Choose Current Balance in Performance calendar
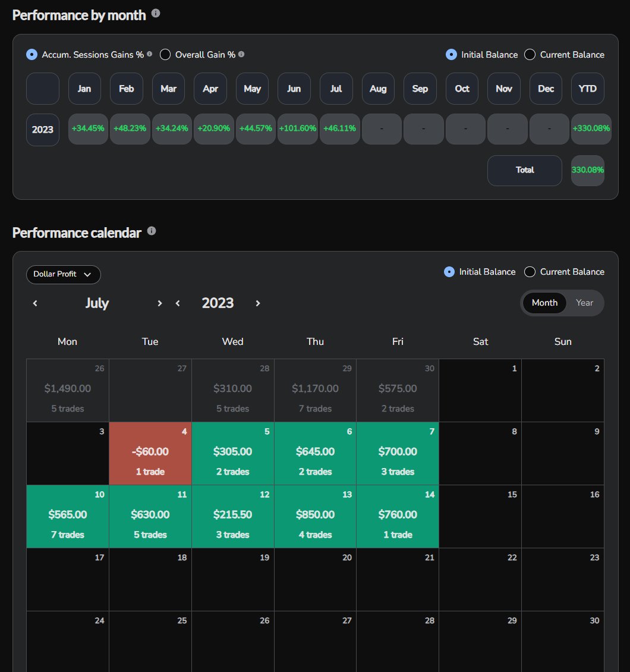630x672 pixels. point(530,272)
